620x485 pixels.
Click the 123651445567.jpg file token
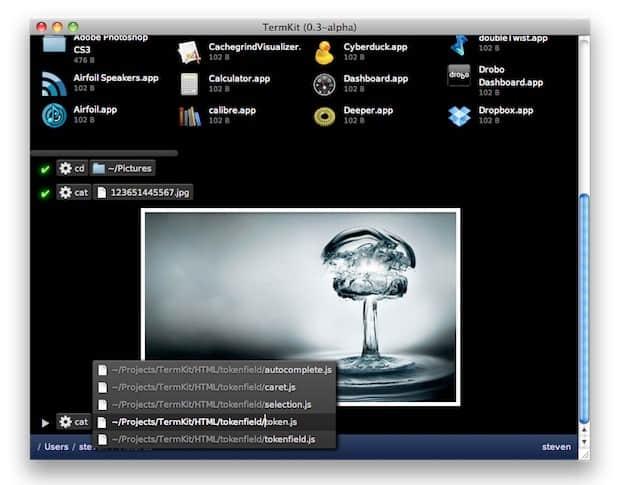[143, 191]
